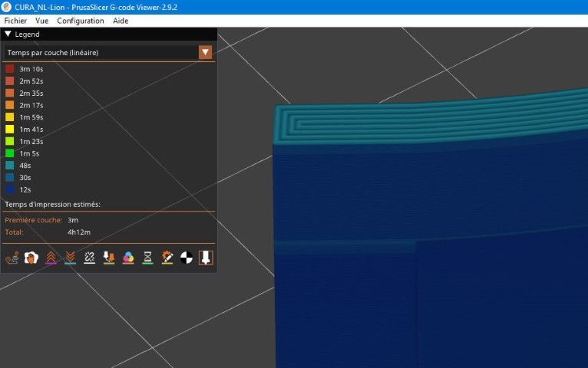Click the 2m 17s color swatch
This screenshot has width=588, height=368.
10,105
